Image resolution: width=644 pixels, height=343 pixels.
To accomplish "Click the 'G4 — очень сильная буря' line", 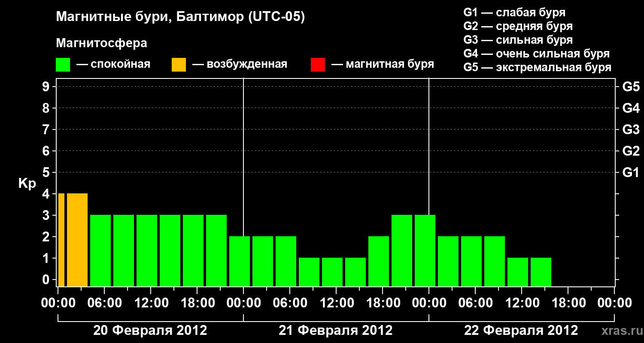I will [537, 54].
